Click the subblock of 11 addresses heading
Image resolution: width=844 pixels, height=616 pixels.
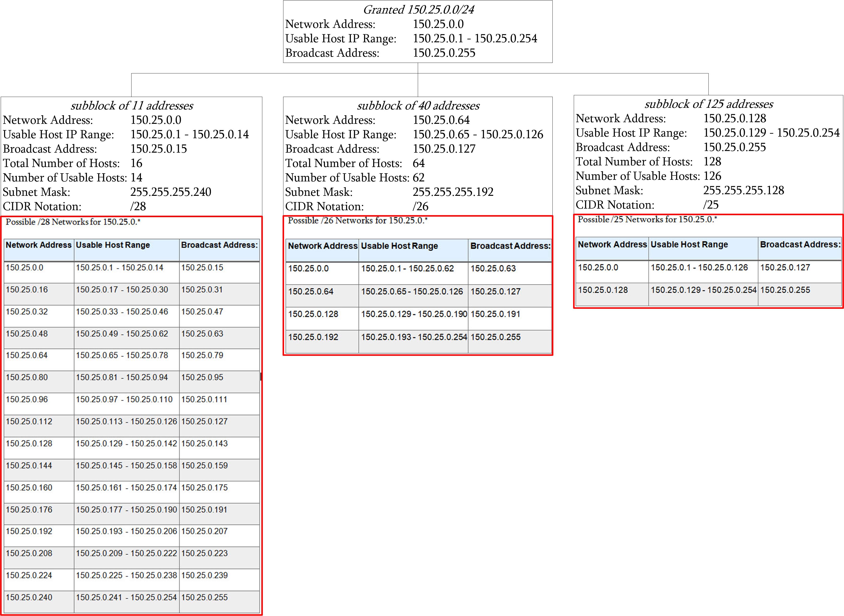pos(132,106)
